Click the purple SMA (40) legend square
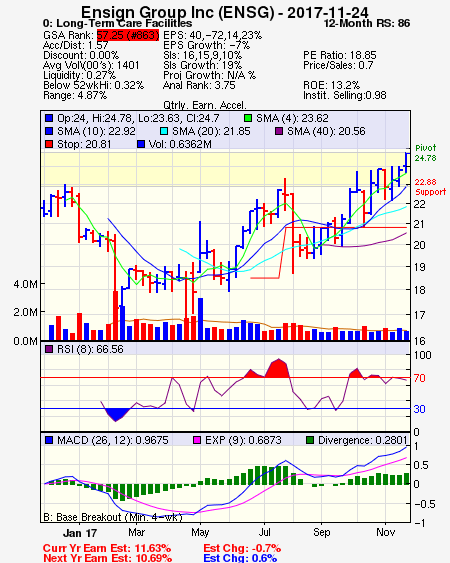 279,131
